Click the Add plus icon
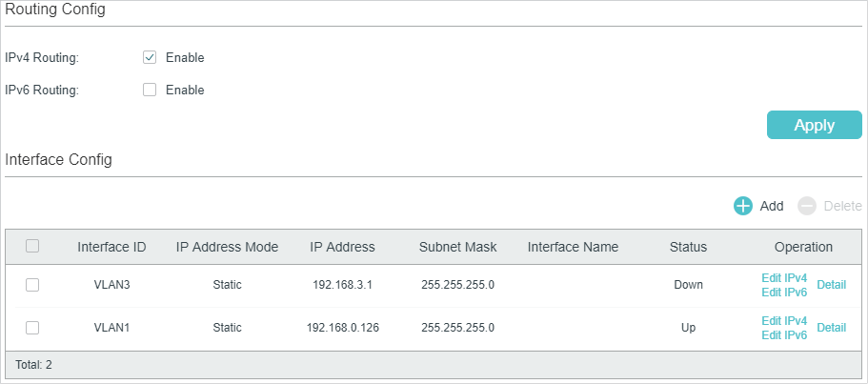Screen dimensions: 868x384 (743, 206)
